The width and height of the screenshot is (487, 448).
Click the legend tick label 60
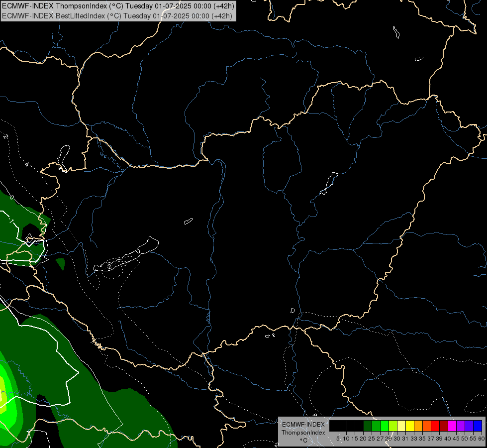point(482,439)
